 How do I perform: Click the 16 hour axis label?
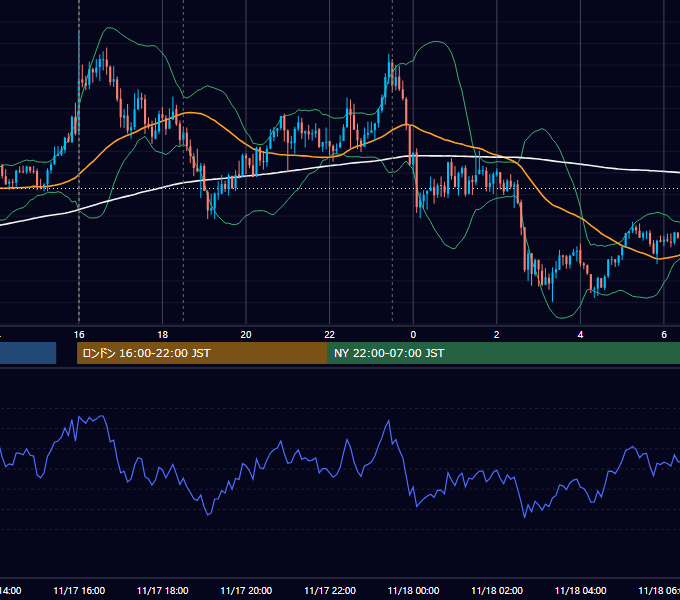click(x=79, y=335)
